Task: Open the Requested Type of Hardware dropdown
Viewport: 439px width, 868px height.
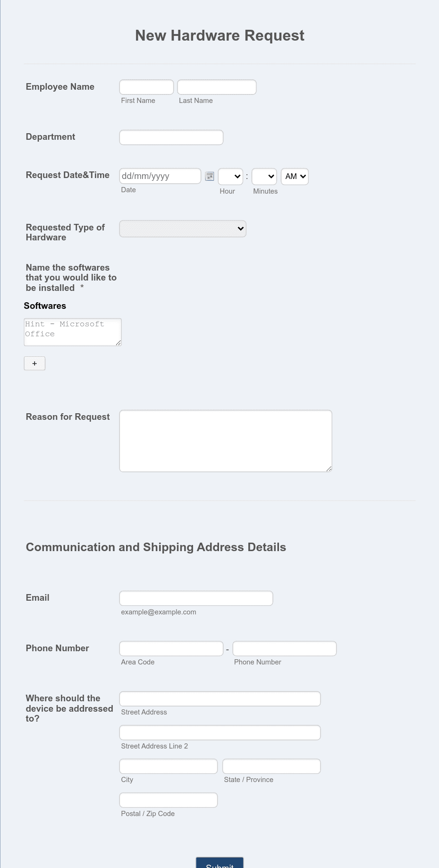Action: coord(183,229)
